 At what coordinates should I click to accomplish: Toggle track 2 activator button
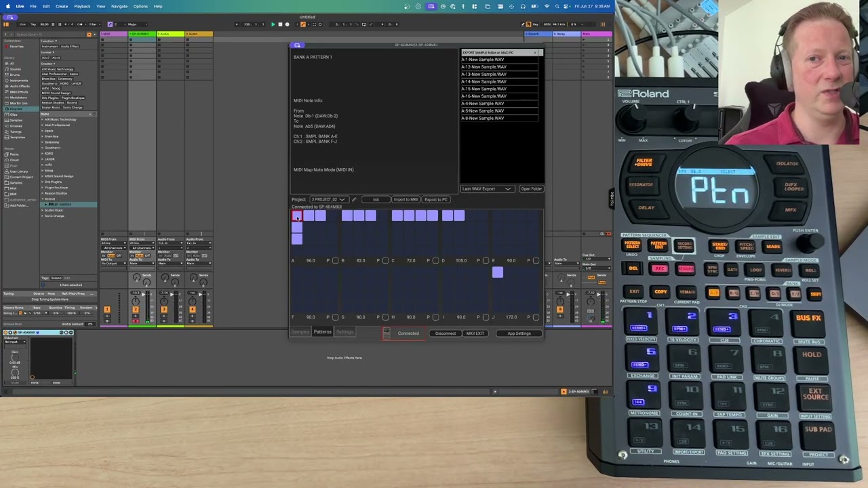[136, 309]
